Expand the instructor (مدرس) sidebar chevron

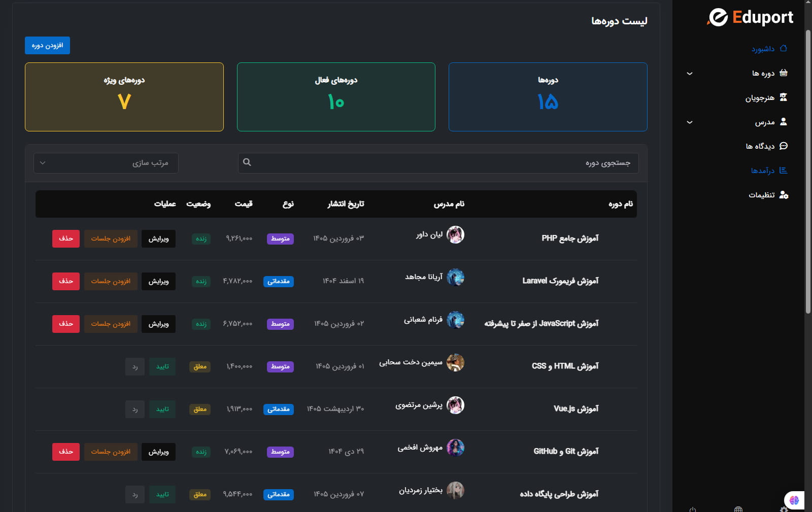(690, 122)
